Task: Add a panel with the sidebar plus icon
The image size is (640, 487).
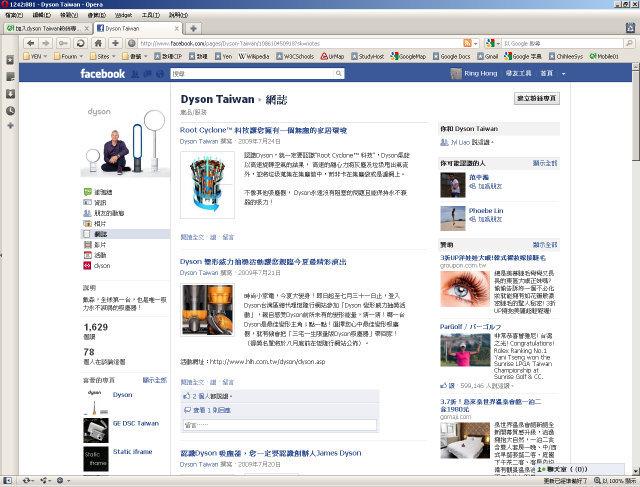Action: pos(10,126)
